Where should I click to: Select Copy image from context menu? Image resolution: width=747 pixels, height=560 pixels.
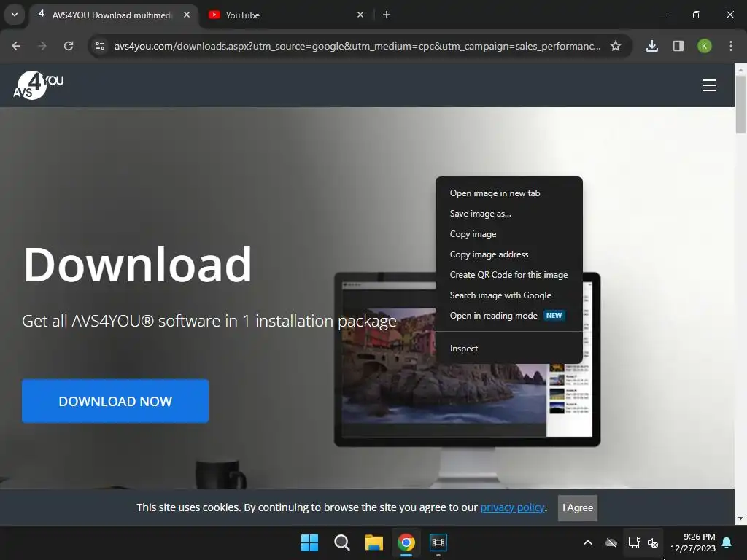click(508, 234)
